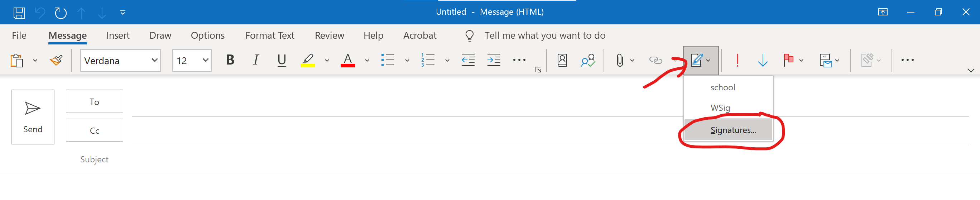Click Increase Indent icon
Screen dimensions: 980x200
click(x=494, y=60)
